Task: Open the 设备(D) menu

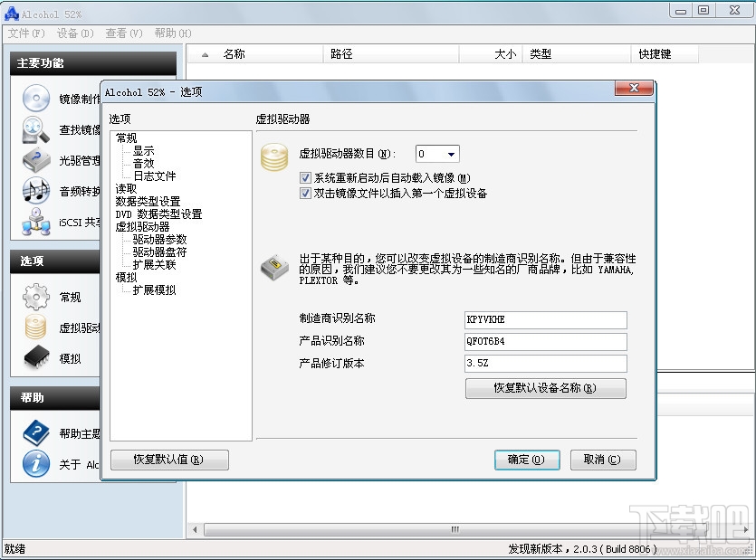Action: (x=75, y=33)
